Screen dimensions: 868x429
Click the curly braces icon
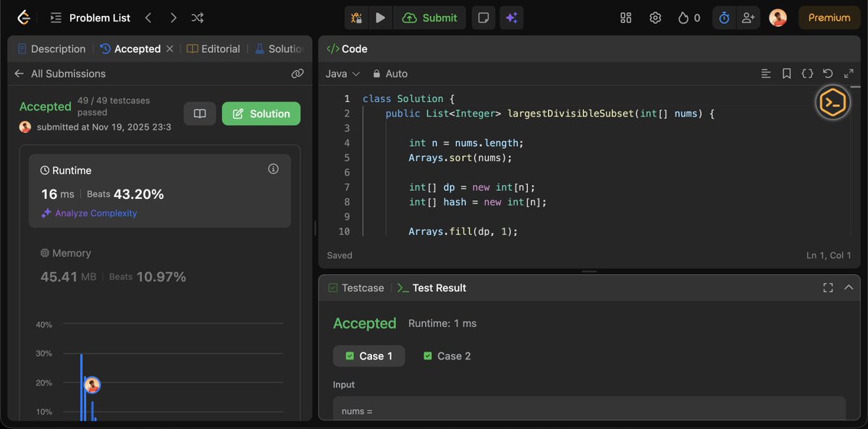tap(807, 74)
